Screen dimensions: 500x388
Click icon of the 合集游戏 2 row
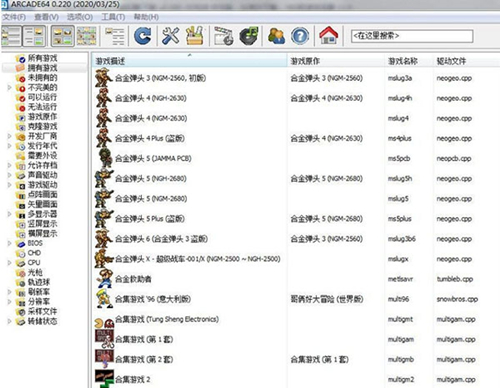(104, 379)
